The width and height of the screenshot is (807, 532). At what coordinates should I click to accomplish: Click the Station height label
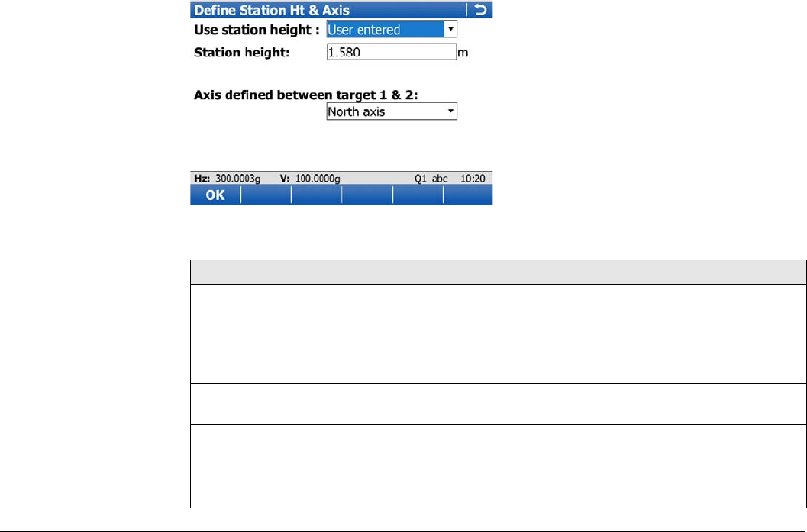click(x=241, y=53)
